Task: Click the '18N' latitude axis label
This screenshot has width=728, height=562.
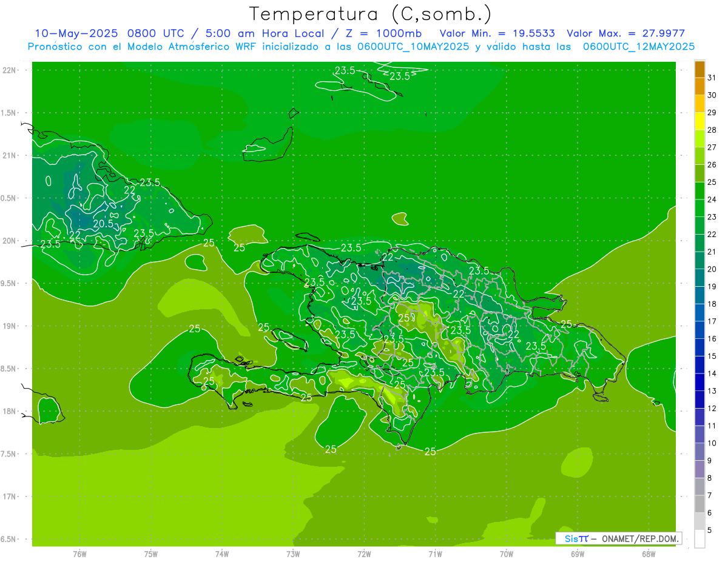Action: click(10, 411)
